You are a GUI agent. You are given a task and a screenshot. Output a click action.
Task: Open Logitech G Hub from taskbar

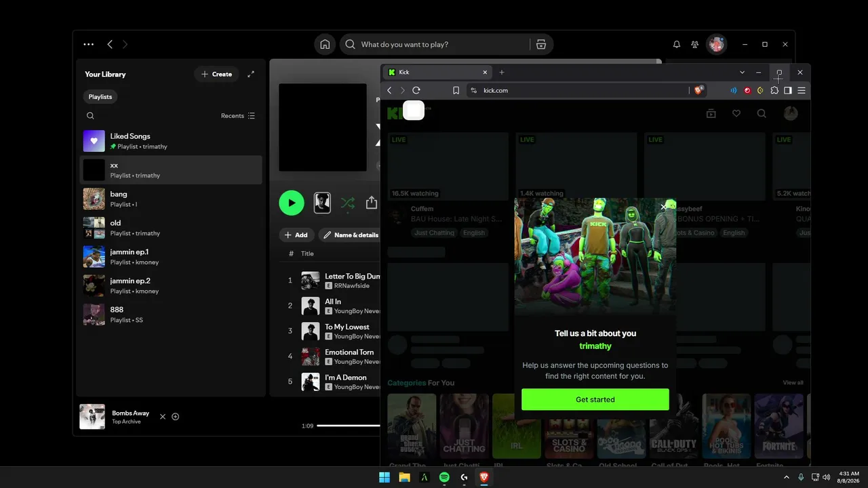[464, 477]
